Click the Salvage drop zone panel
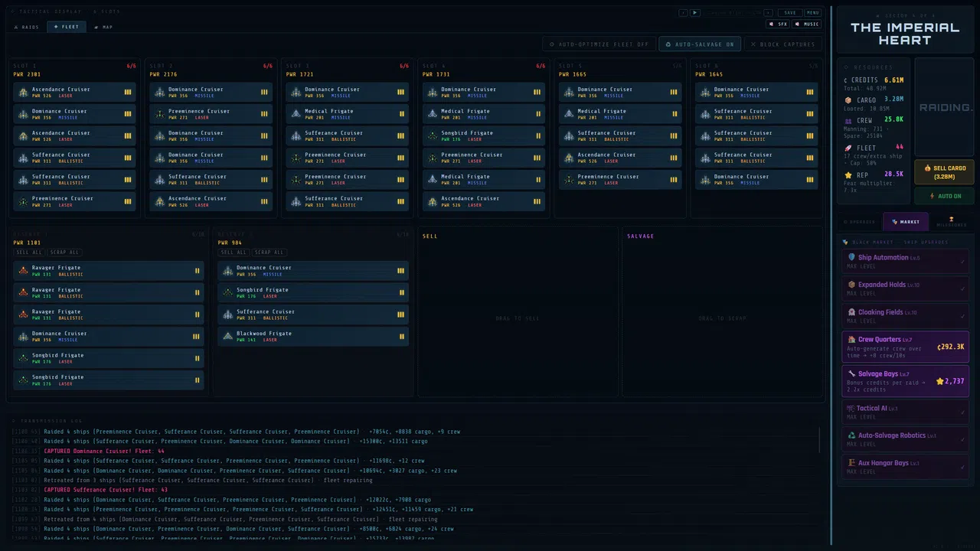The image size is (980, 551). (x=722, y=311)
